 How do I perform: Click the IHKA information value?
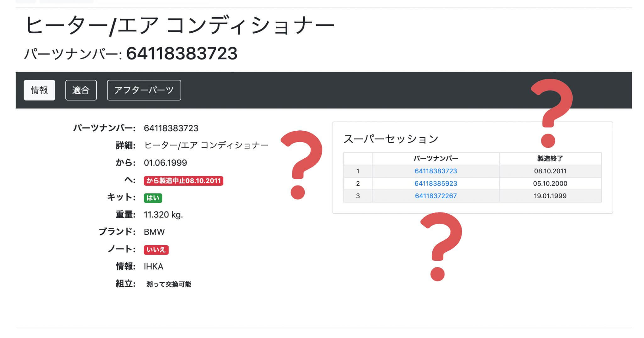pyautogui.click(x=153, y=266)
